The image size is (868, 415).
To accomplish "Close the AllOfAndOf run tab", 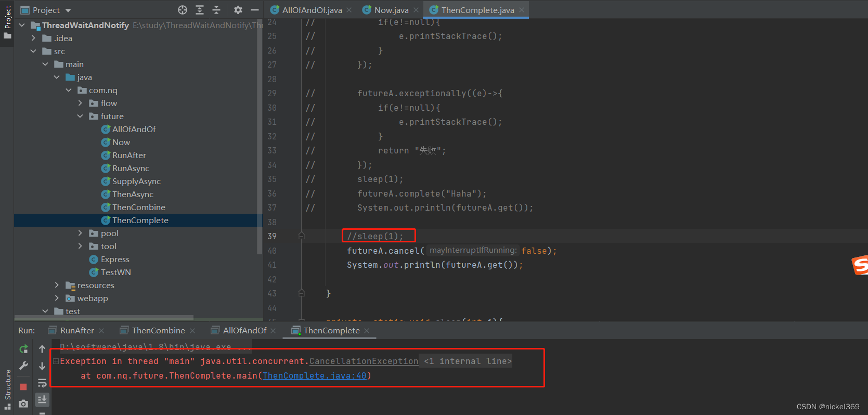I will pyautogui.click(x=274, y=331).
